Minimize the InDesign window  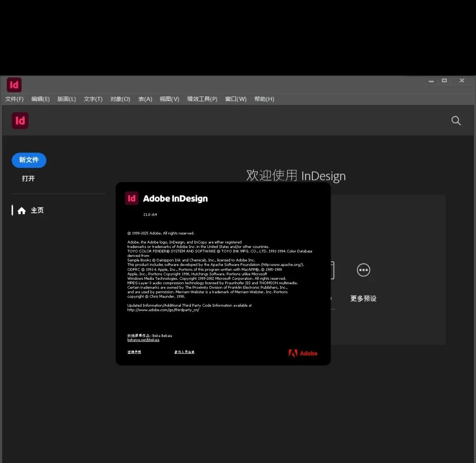(x=431, y=81)
